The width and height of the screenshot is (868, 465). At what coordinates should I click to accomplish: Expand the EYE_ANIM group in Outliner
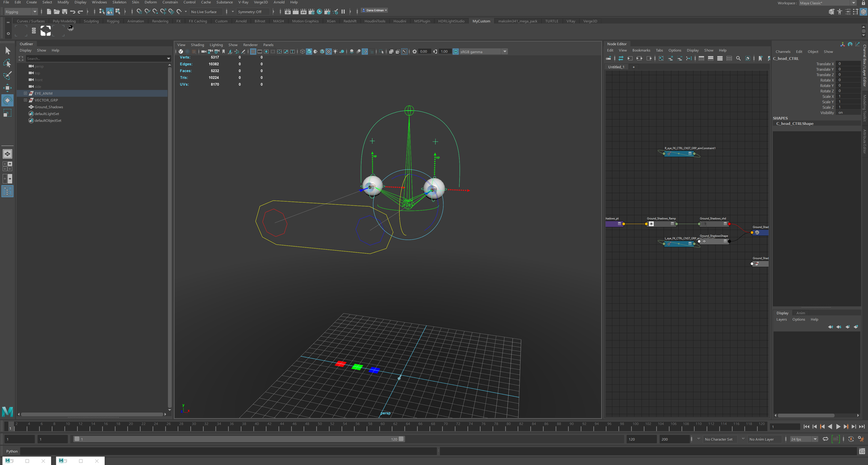(x=25, y=93)
